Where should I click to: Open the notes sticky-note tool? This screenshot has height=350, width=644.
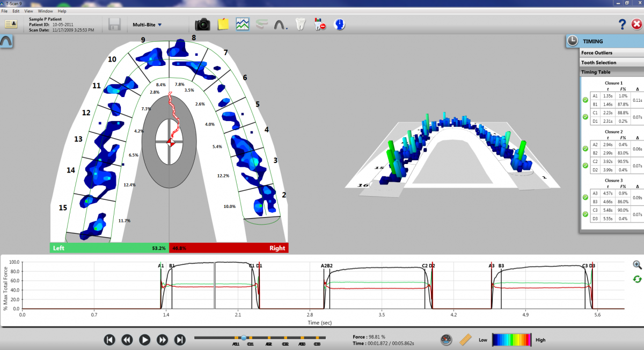(x=223, y=24)
